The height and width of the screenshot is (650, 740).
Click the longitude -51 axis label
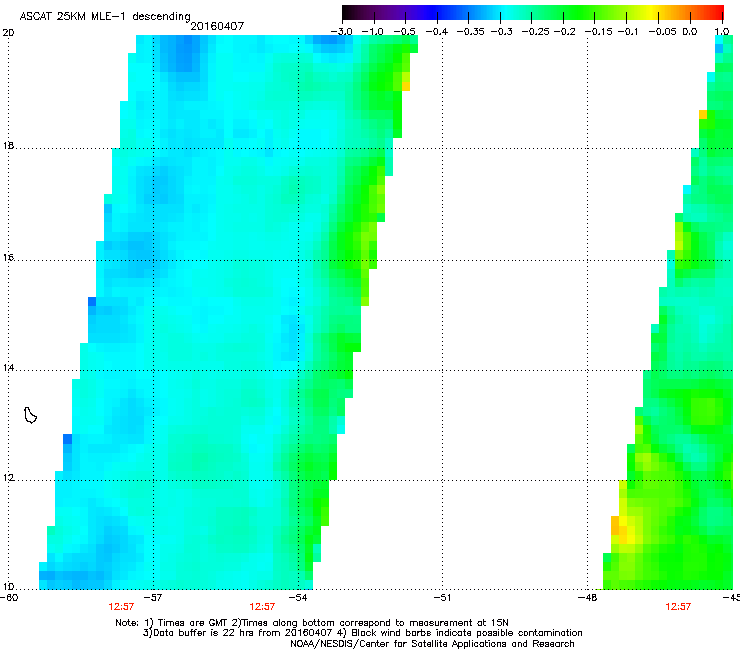[442, 598]
